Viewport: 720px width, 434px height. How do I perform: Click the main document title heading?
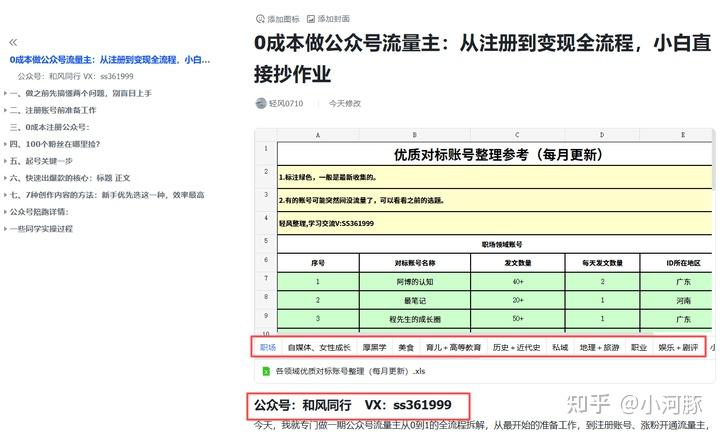[482, 58]
